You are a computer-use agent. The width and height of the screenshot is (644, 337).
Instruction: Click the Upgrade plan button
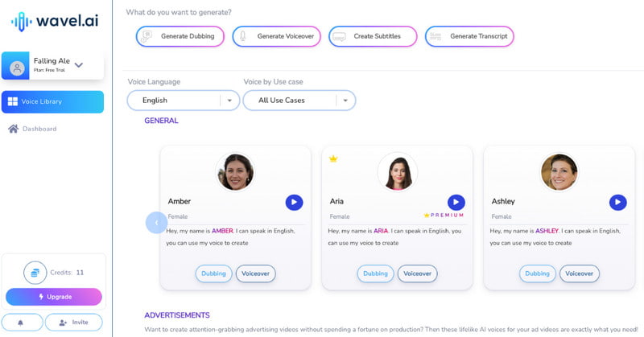[x=54, y=297]
